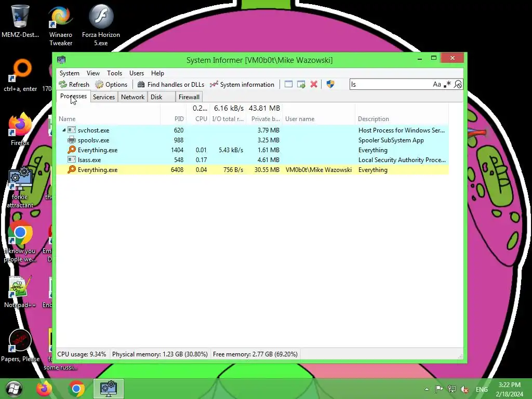Open the Firefox desktop shortcut
This screenshot has height=399, width=532.
tap(20, 129)
